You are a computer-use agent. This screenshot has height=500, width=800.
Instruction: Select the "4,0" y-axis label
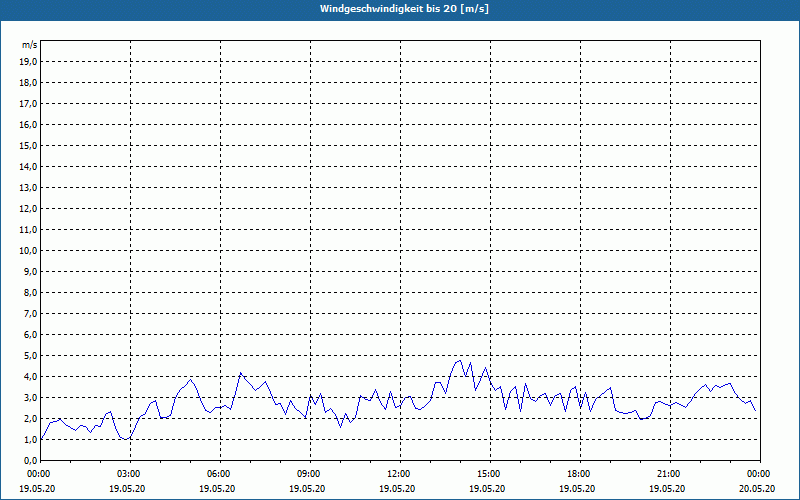pos(30,377)
